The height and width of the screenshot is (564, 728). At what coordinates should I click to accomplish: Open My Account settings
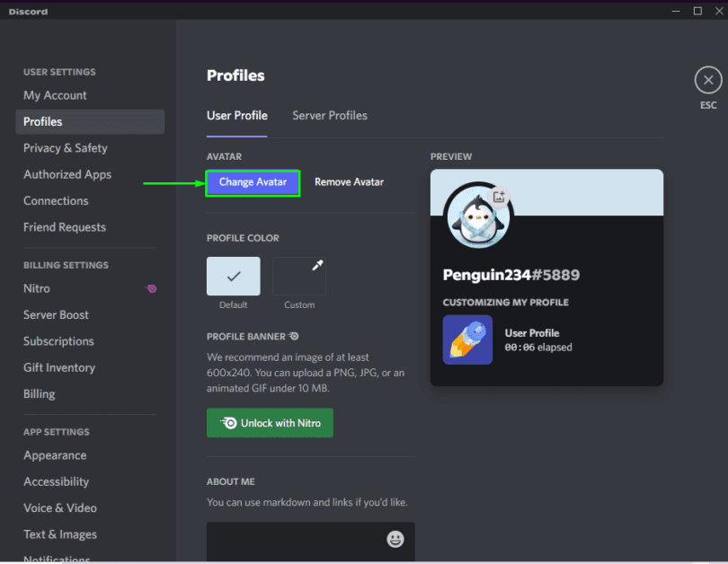point(55,95)
